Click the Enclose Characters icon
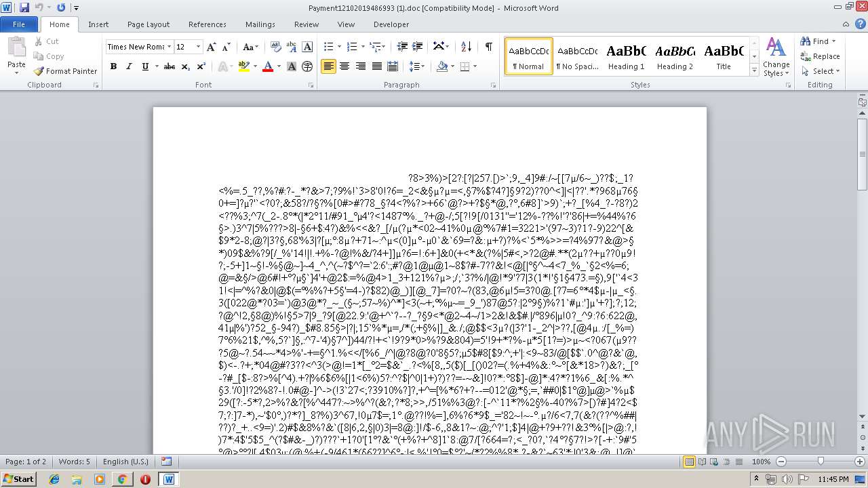Image resolution: width=868 pixels, height=488 pixels. (x=307, y=66)
